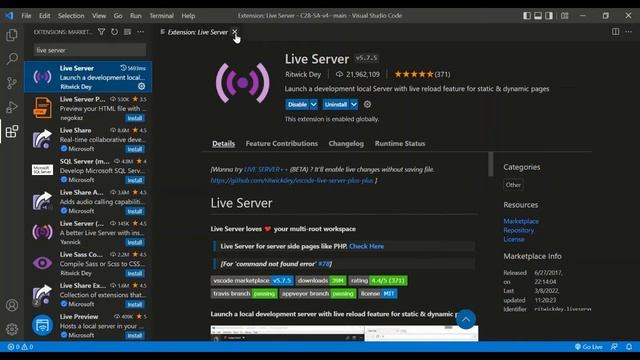
Task: Open the Manage gear in activity bar
Action: [12, 329]
